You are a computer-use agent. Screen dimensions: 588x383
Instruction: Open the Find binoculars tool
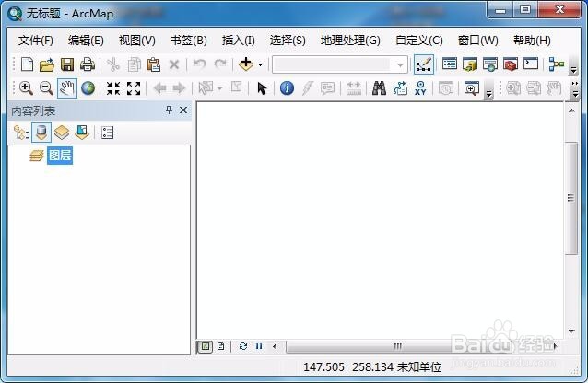[x=379, y=88]
